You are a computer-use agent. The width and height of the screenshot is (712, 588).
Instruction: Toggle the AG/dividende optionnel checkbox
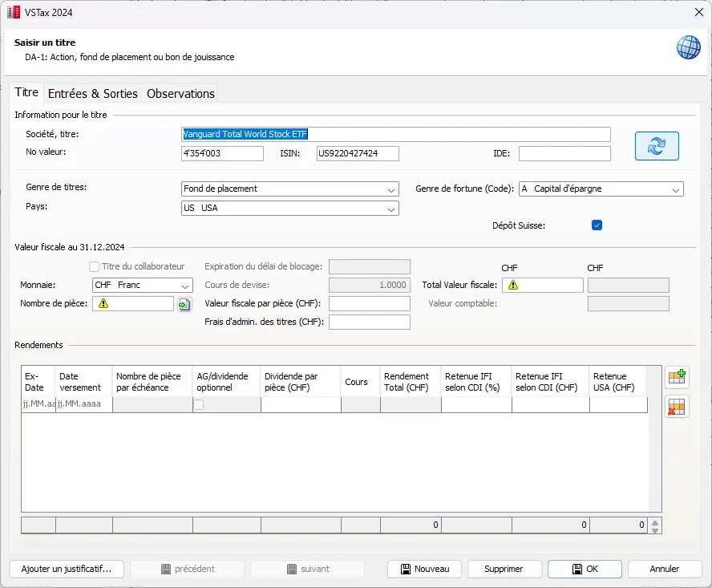coord(198,405)
